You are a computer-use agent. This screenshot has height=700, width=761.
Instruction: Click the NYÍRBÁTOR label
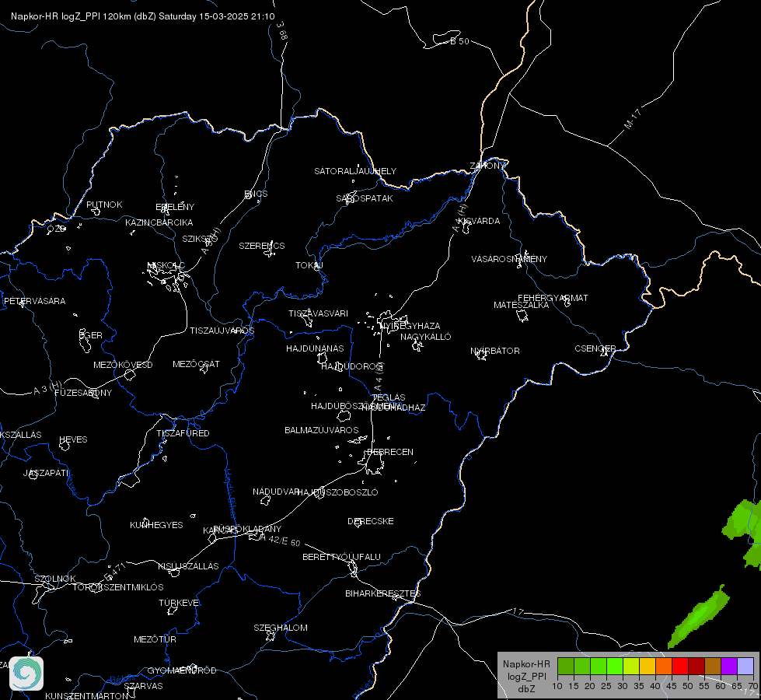coord(495,351)
